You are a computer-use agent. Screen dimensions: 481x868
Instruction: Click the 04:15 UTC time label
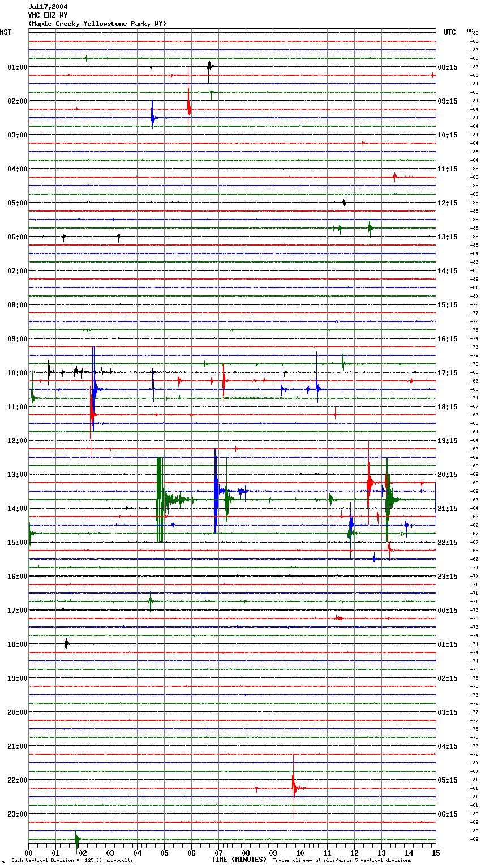[448, 746]
